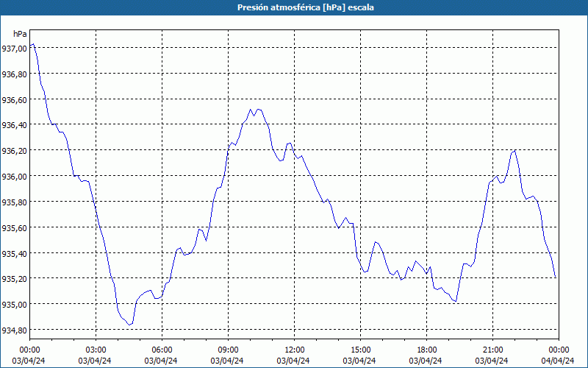The image size is (588, 368).
Task: Select the 934,80 pressure axis label
Action: pos(14,330)
